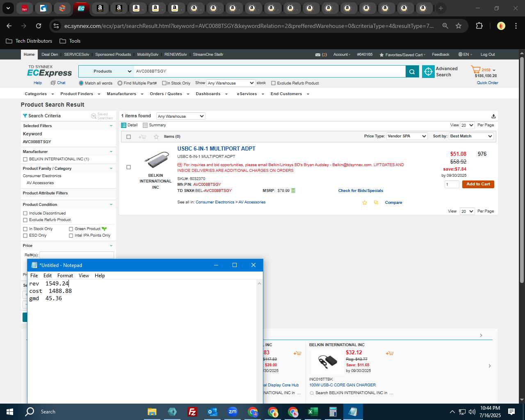Check Intel IPA Points Only filter
The image size is (525, 420).
[71, 235]
